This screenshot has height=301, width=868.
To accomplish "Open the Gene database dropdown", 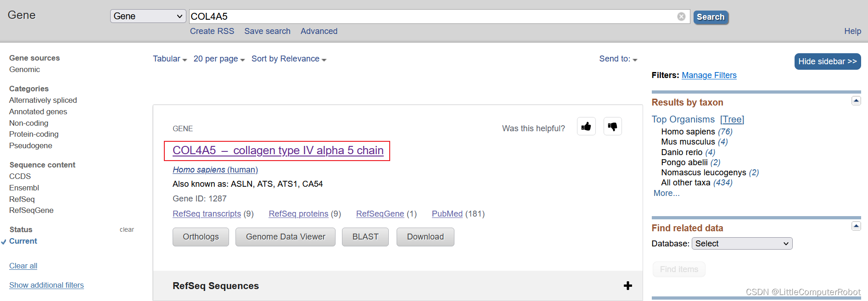I will pos(148,16).
